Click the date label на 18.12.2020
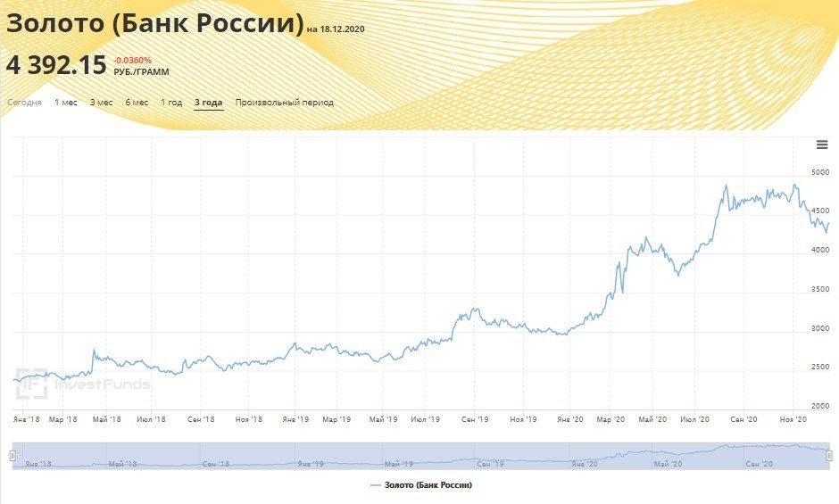This screenshot has height=504, width=839. (x=336, y=29)
